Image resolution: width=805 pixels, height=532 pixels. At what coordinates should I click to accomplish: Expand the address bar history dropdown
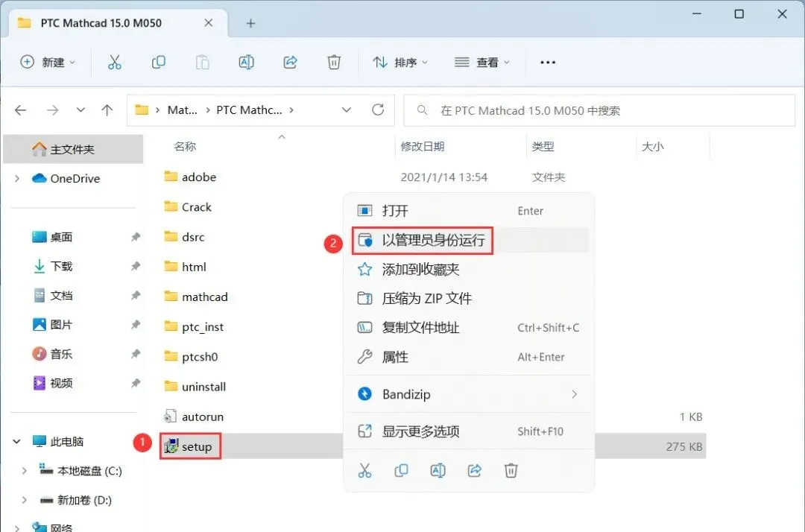pos(347,110)
